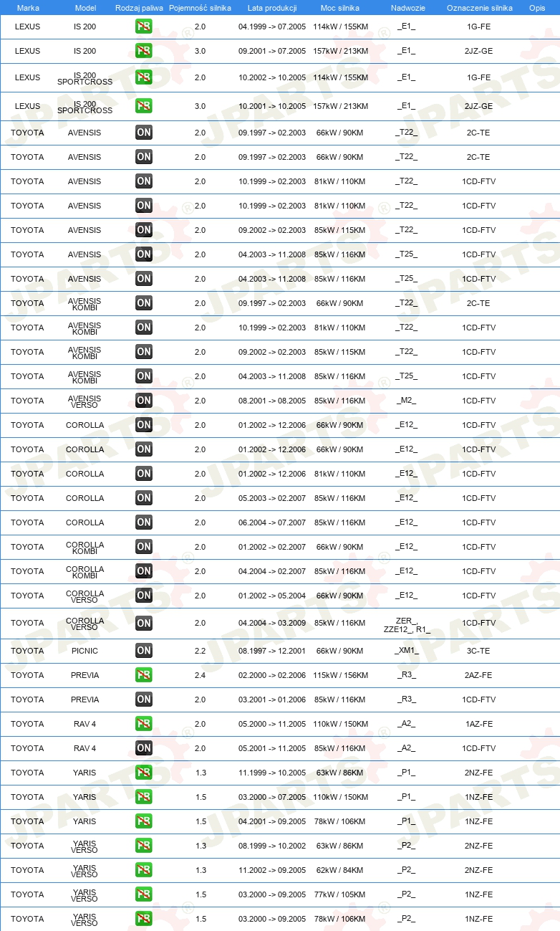560x931 pixels.
Task: Select the _XM1_ body code cell
Action: 406,651
